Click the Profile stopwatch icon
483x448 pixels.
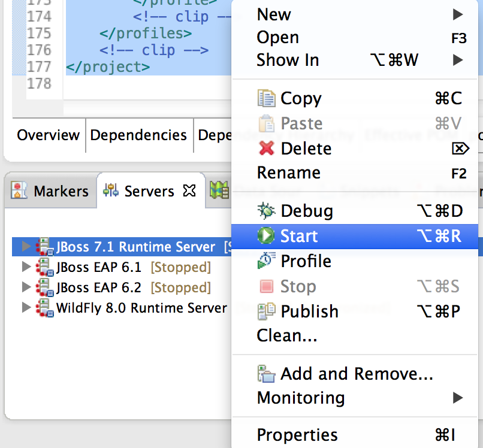point(266,261)
